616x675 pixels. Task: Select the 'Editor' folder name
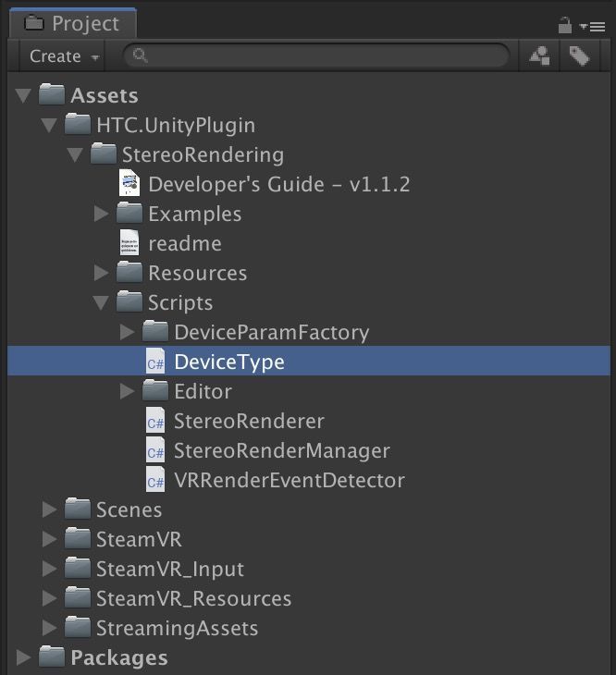tap(203, 392)
